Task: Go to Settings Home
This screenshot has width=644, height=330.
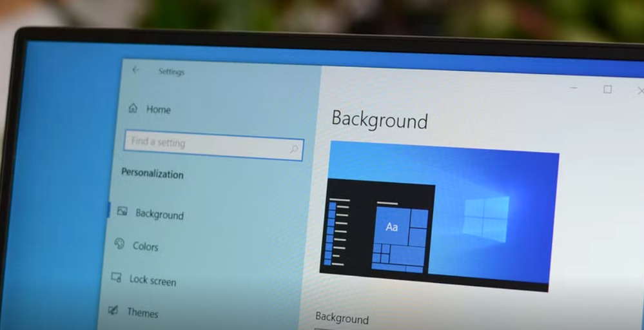Action: click(158, 109)
